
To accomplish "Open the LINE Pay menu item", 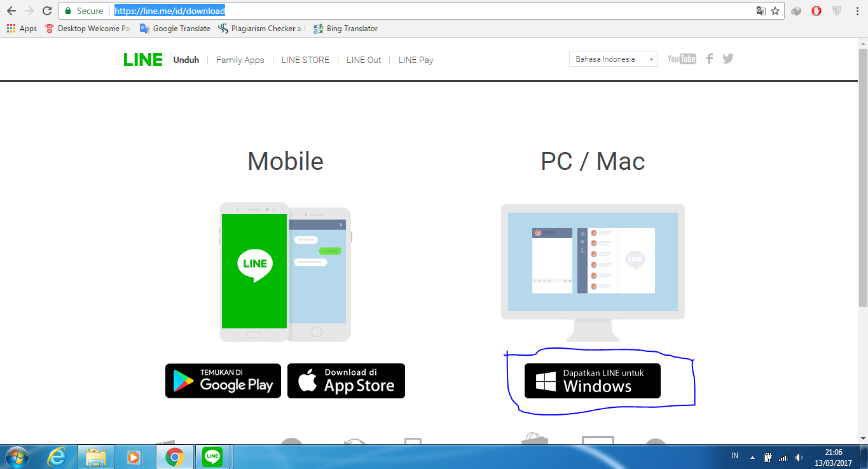I will 416,60.
